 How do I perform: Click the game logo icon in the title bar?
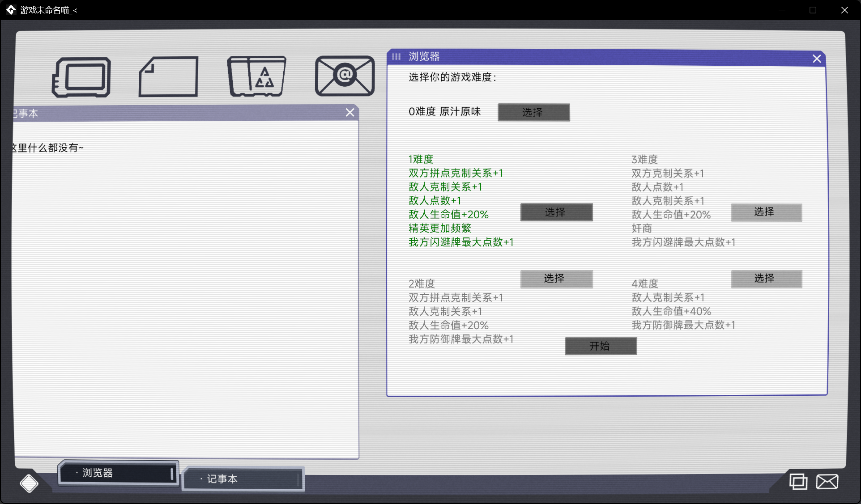click(10, 9)
